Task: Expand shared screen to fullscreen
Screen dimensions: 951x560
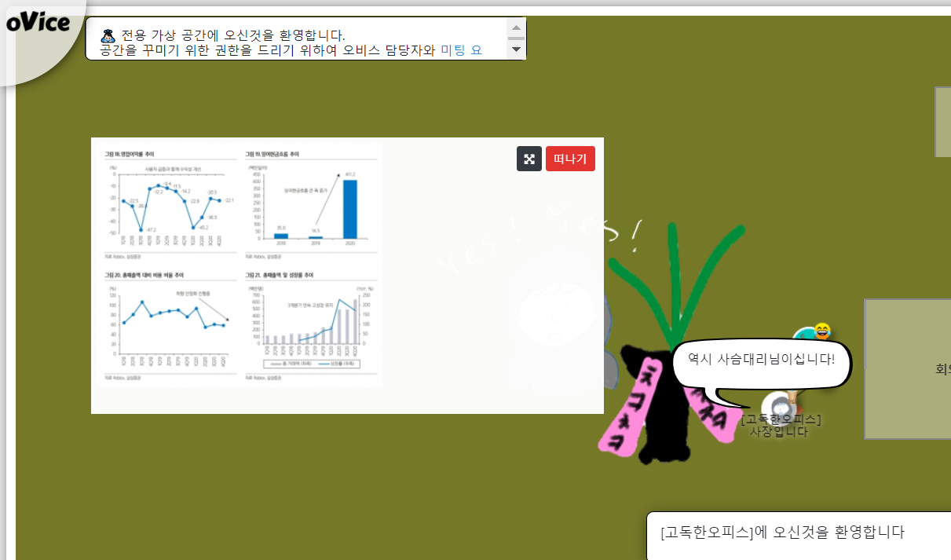Action: point(529,159)
